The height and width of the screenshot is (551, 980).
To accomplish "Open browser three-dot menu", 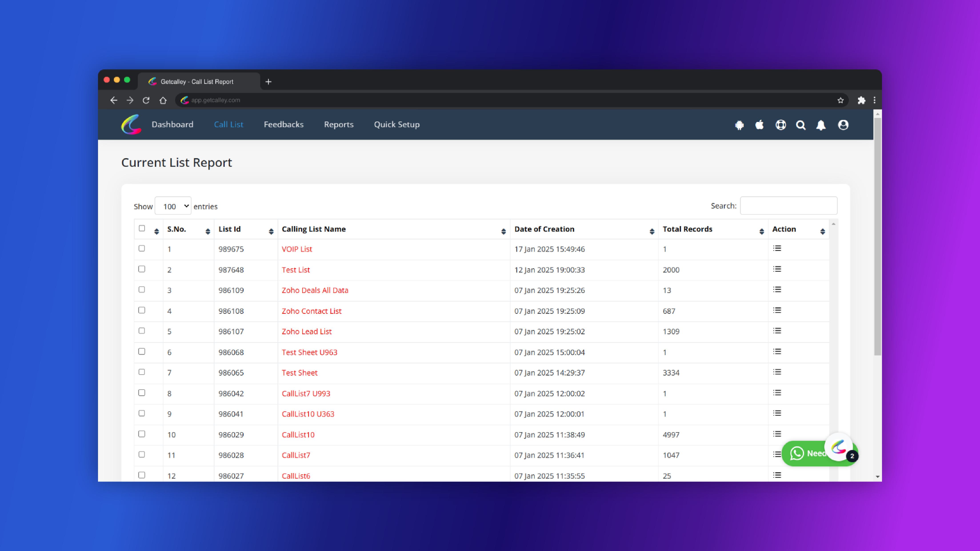I will [x=874, y=100].
